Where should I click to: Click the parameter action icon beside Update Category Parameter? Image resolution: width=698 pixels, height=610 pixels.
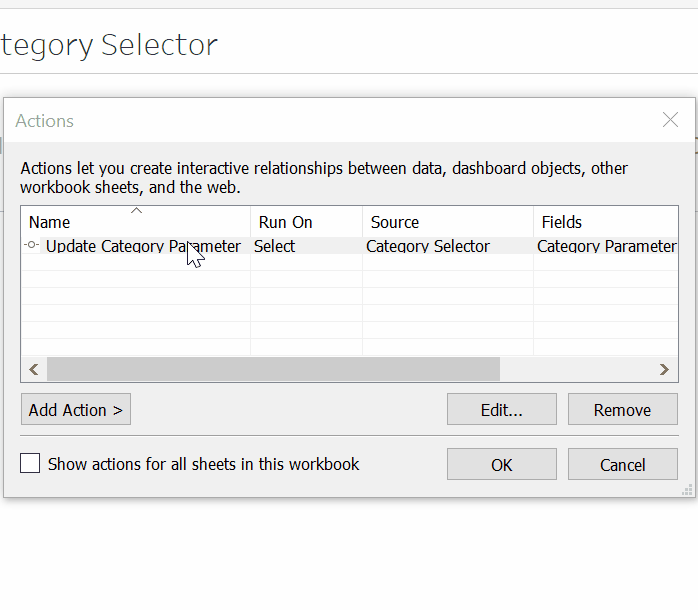point(32,246)
